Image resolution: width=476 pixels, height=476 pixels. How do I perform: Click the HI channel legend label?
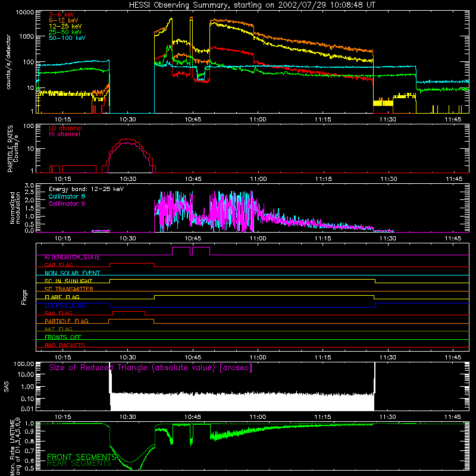64,134
